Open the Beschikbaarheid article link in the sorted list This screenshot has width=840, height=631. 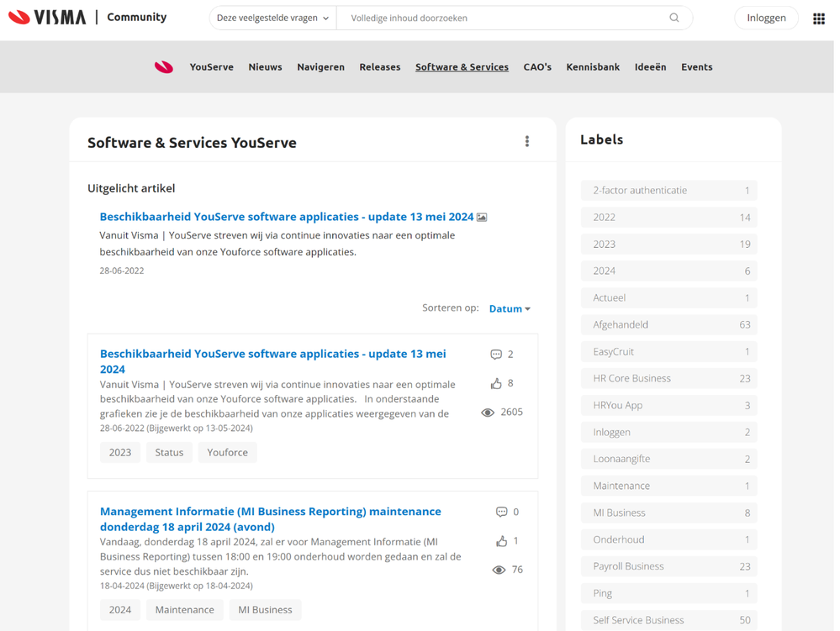[272, 361]
